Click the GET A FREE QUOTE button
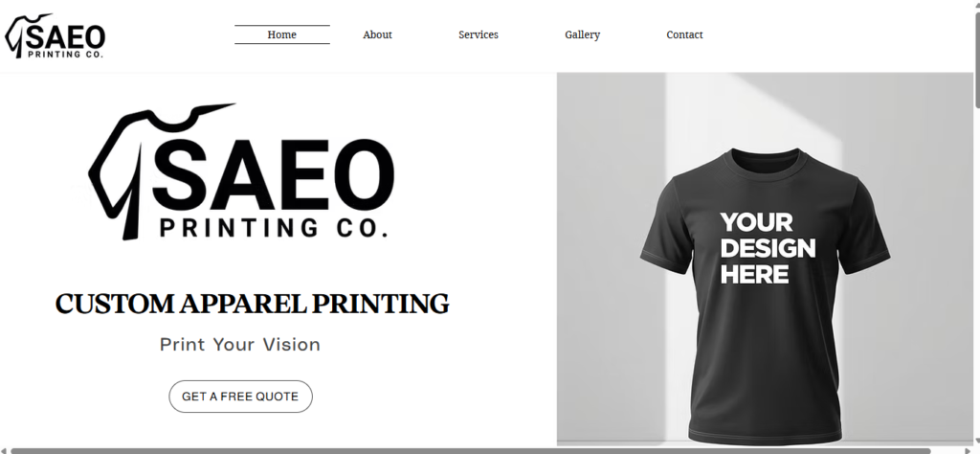980x454 pixels. (x=240, y=397)
